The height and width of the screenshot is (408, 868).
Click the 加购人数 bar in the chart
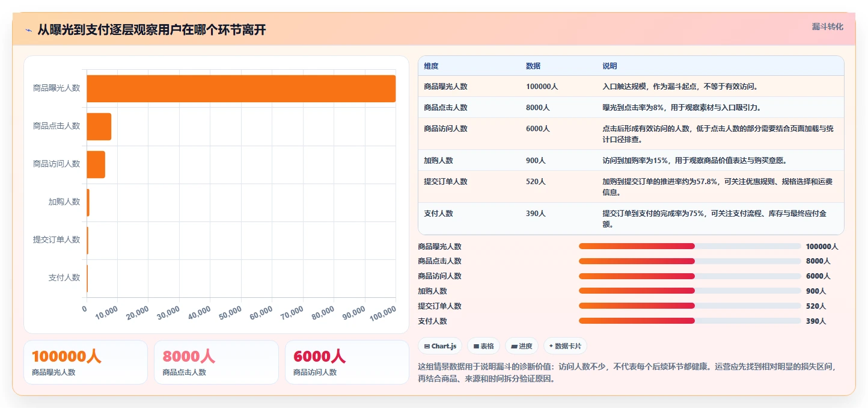coord(88,202)
